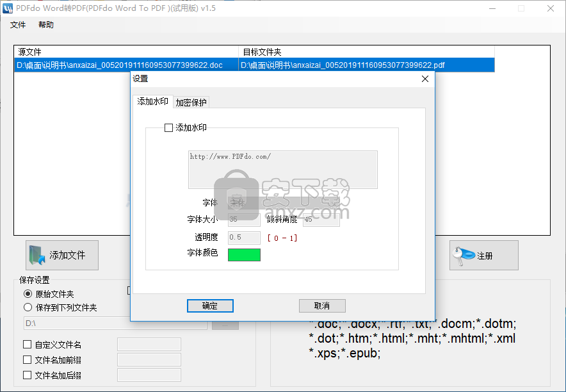Viewport: 566px width, 392px height.
Task: Enable the 添加水印 checkbox
Action: point(168,127)
